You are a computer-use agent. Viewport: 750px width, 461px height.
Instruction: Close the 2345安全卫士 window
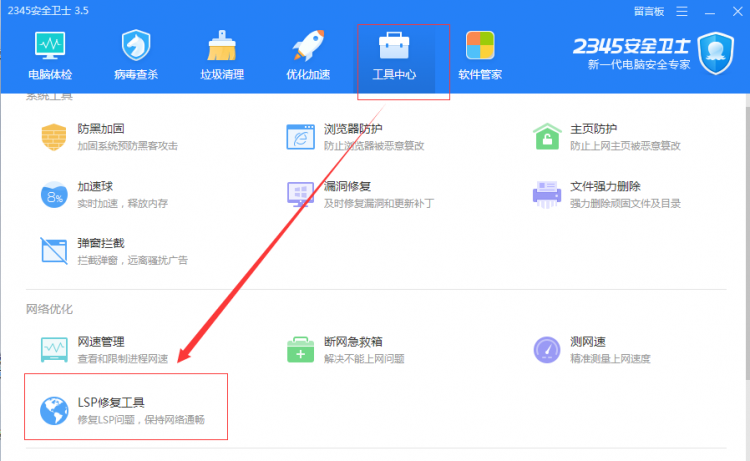738,11
